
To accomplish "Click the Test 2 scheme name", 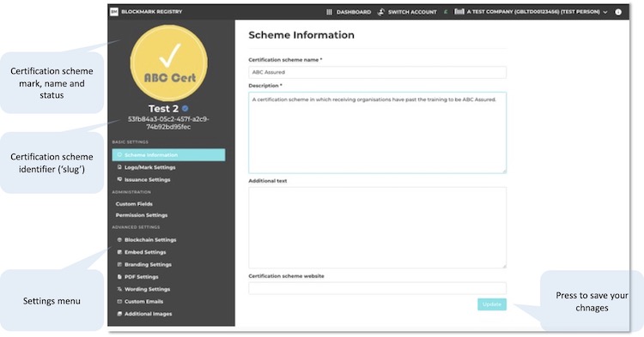I will (163, 109).
